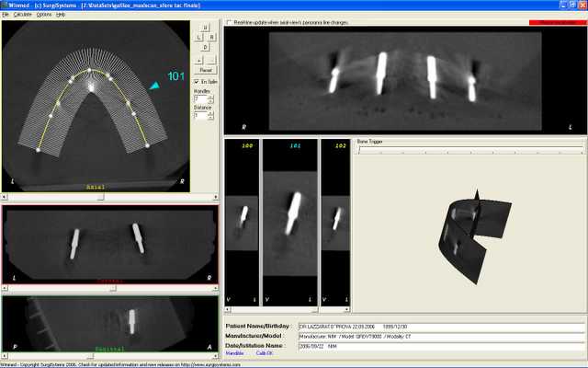The image size is (588, 368).
Task: Increase the Handles spinner value
Action: point(210,98)
